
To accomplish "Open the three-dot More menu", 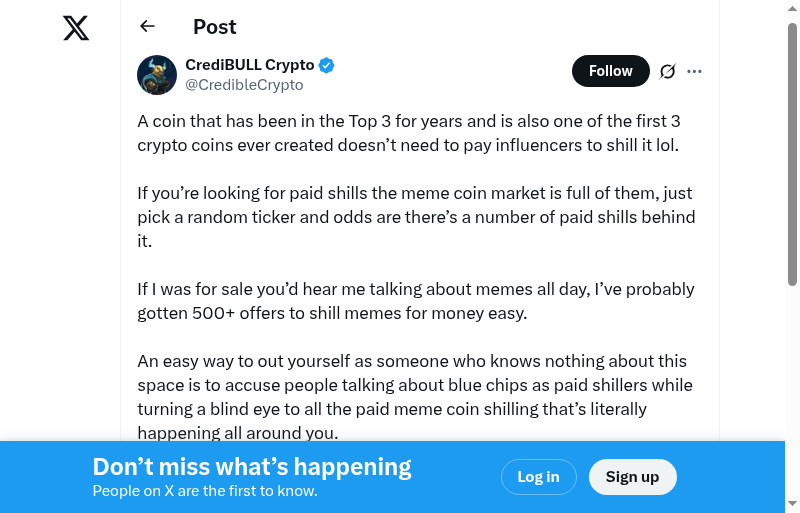I will tap(695, 71).
